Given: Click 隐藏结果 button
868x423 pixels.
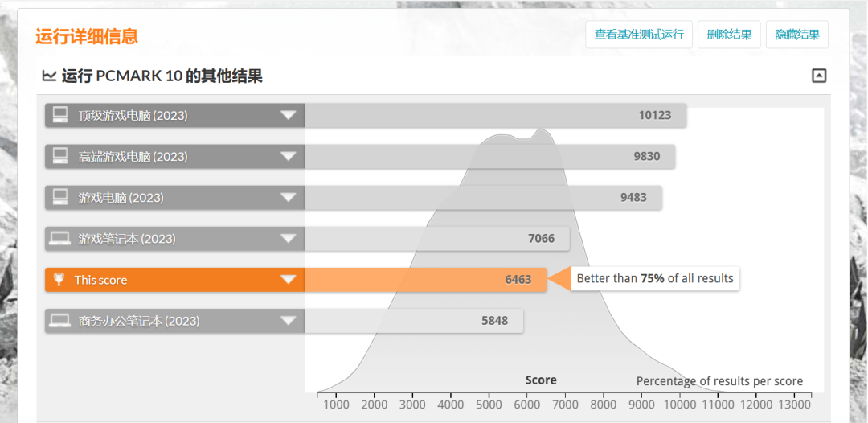Looking at the screenshot, I should pos(797,35).
